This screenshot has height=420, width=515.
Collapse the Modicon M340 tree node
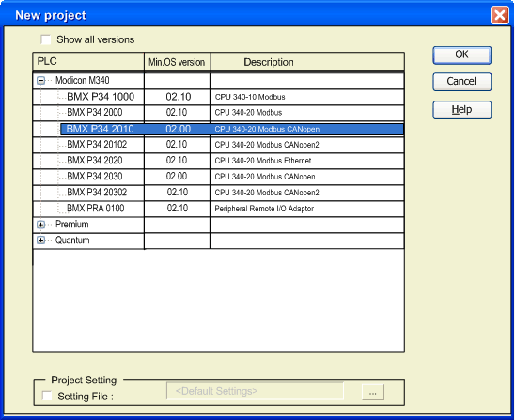click(40, 81)
